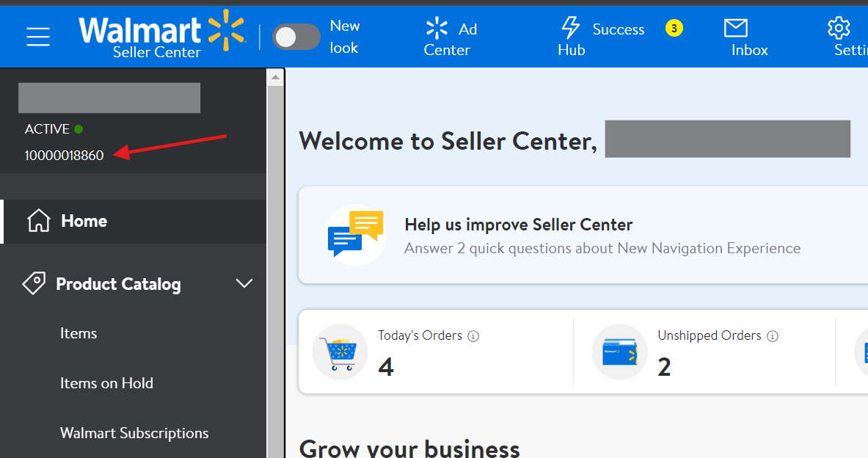Open the Inbox envelope icon

[736, 28]
